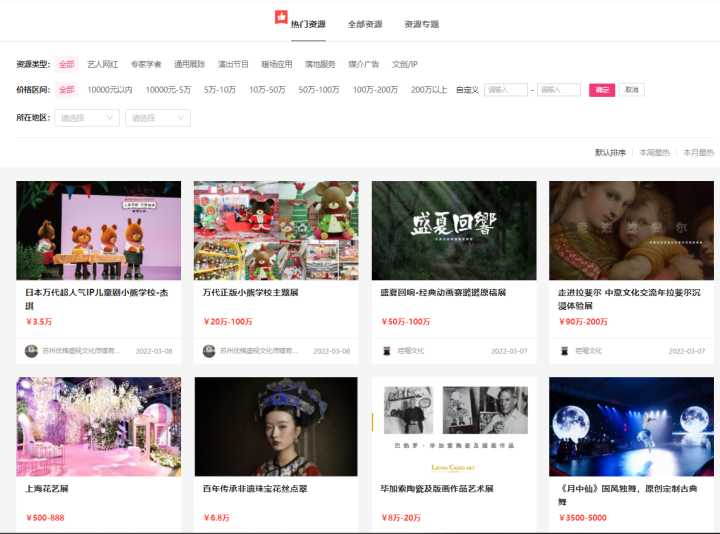720x534 pixels.
Task: Choose price range 100万-200万
Action: pos(375,90)
